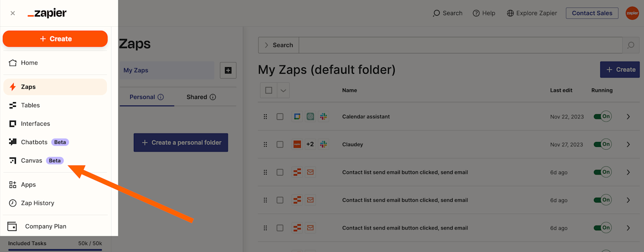Toggle off the Claudey zap switch
The width and height of the screenshot is (644, 252).
pyautogui.click(x=602, y=144)
